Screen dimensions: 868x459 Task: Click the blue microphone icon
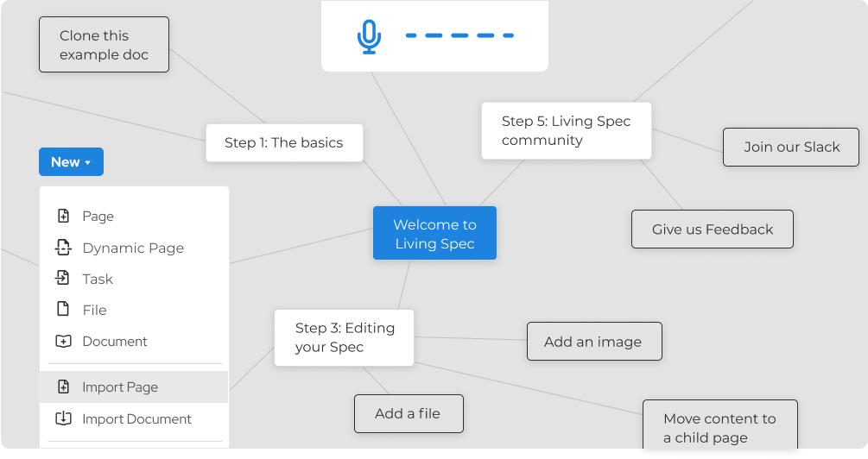pyautogui.click(x=369, y=37)
